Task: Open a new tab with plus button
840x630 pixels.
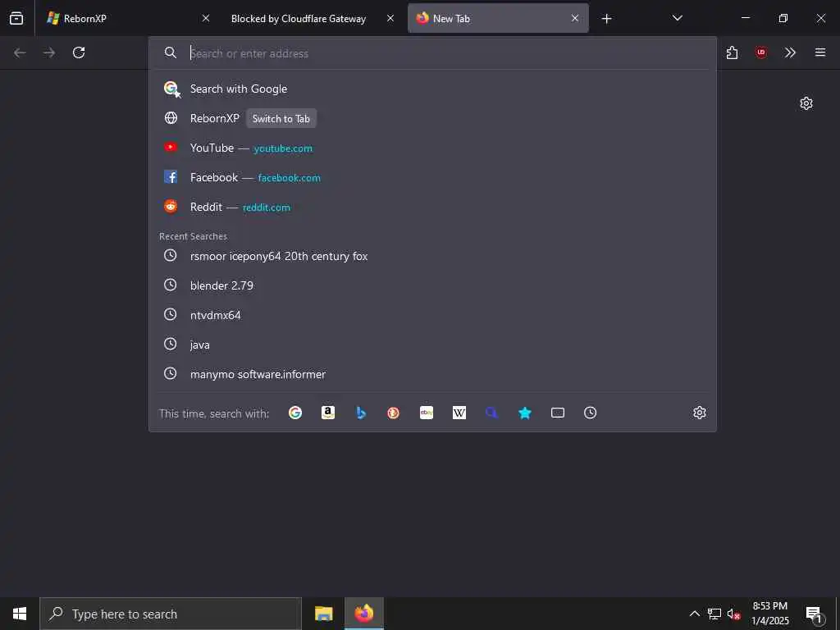Action: coord(606,19)
